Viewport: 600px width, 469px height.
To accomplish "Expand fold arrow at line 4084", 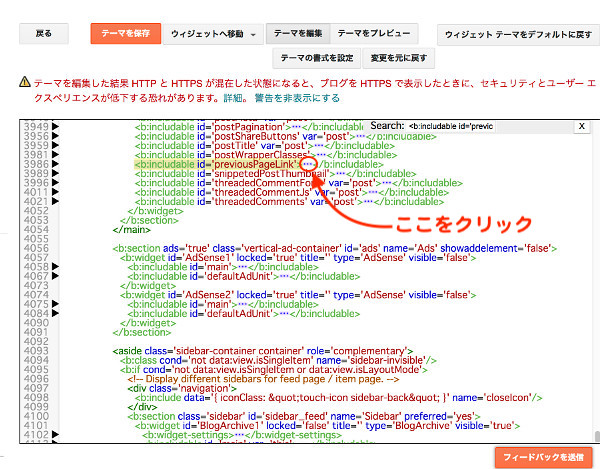I will coord(55,313).
